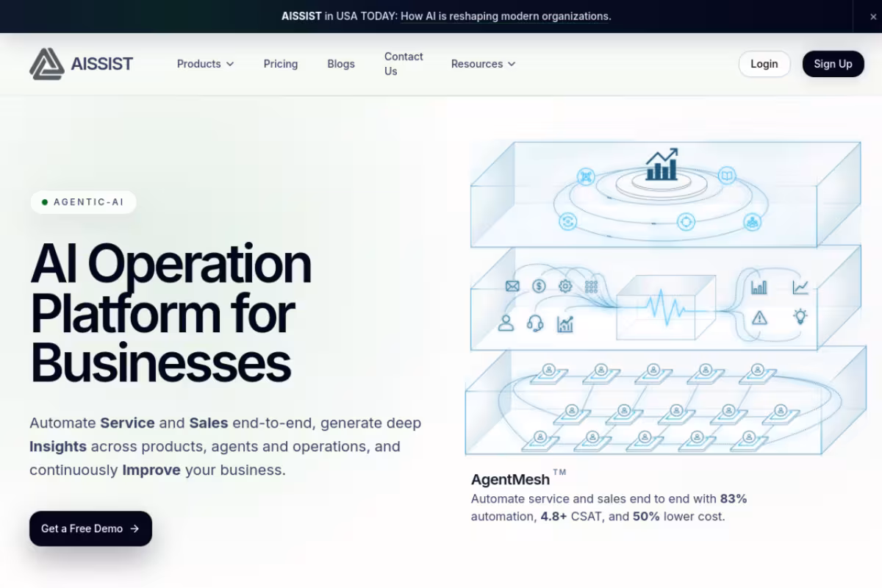Click the headset icon in the illustration
The height and width of the screenshot is (588, 882).
point(535,323)
